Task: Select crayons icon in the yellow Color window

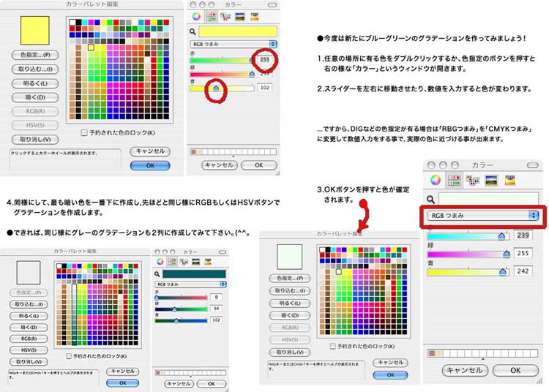Action: (253, 16)
